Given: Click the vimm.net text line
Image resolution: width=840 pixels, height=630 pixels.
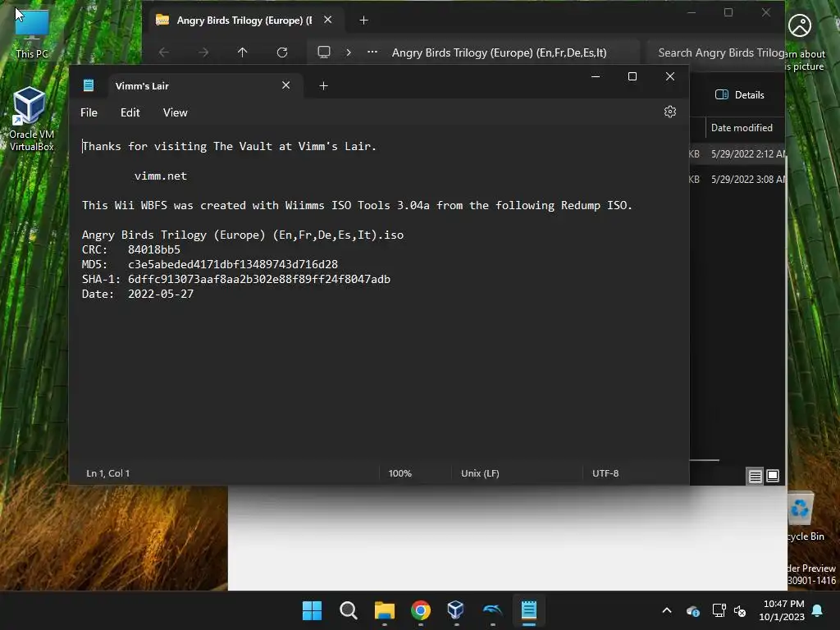Looking at the screenshot, I should pyautogui.click(x=161, y=176).
